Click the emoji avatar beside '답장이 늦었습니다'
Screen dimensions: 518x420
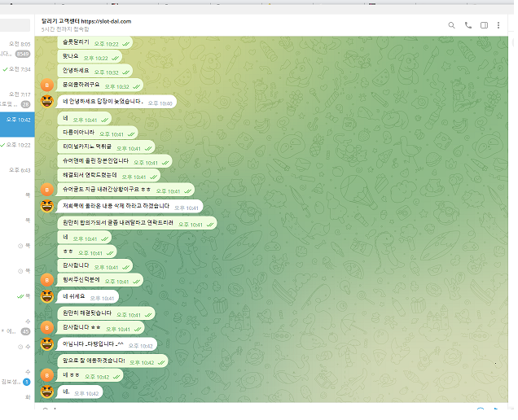(47, 101)
